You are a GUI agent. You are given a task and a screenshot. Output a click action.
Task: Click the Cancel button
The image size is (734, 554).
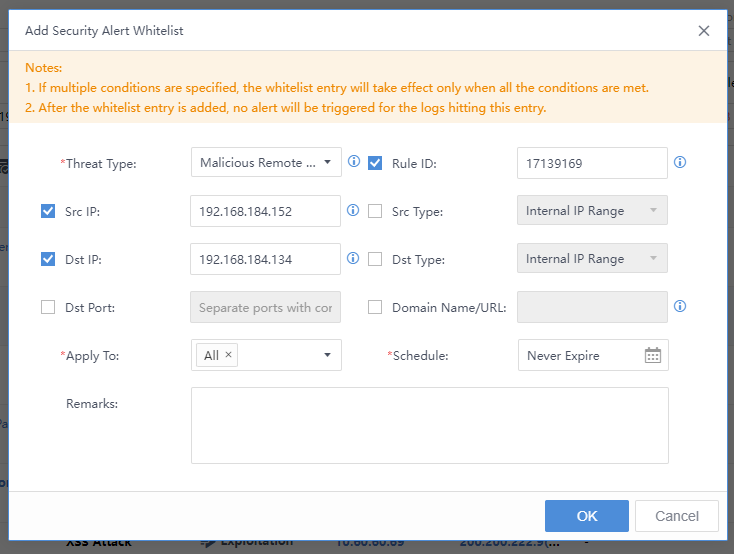(x=676, y=516)
